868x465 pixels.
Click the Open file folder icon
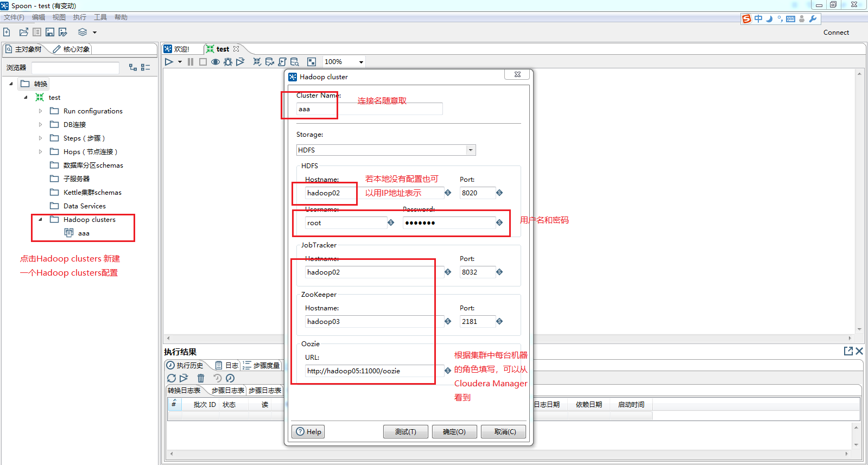click(x=24, y=32)
